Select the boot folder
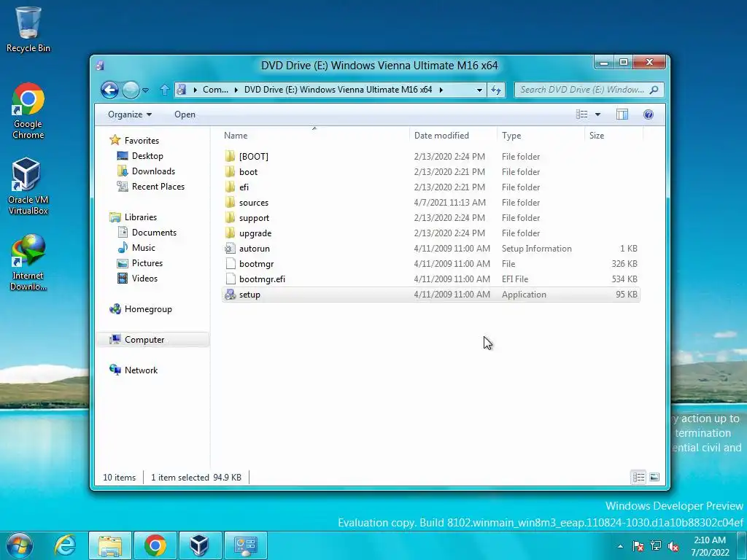 [x=430, y=172]
